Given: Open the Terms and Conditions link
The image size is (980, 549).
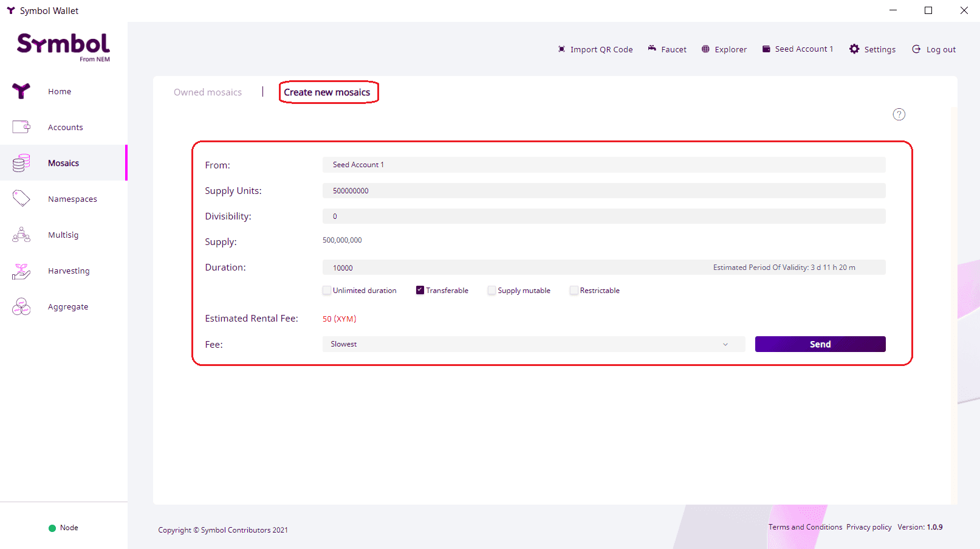Looking at the screenshot, I should pos(805,527).
